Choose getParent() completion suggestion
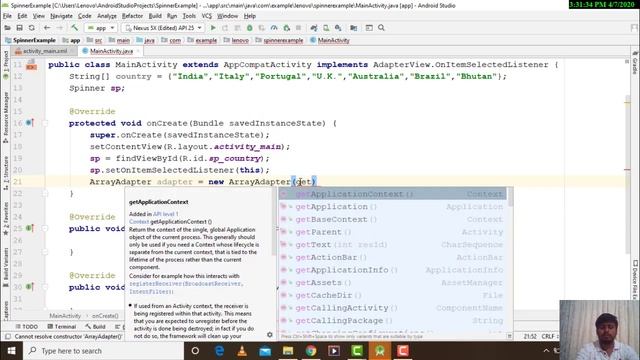 pos(393,232)
